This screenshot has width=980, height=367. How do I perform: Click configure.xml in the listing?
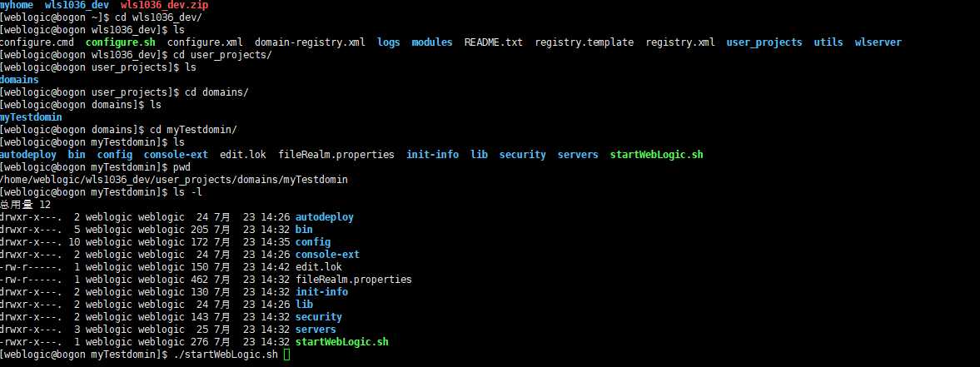coord(205,42)
